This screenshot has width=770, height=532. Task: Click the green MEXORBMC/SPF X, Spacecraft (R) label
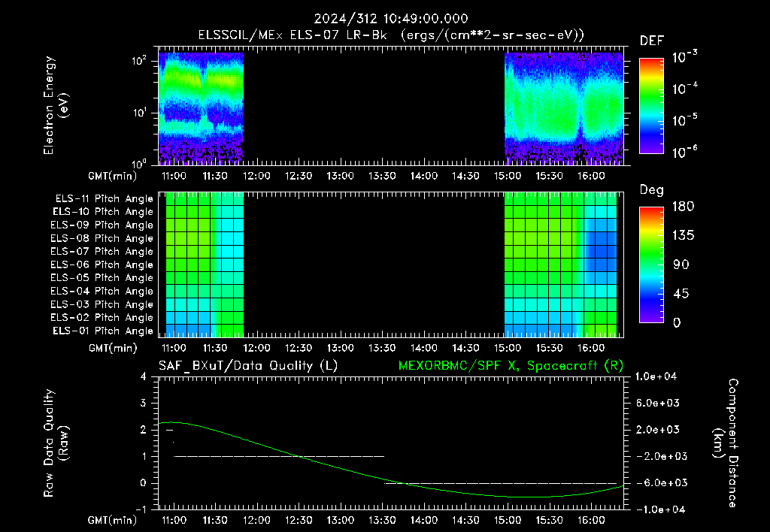(x=511, y=366)
